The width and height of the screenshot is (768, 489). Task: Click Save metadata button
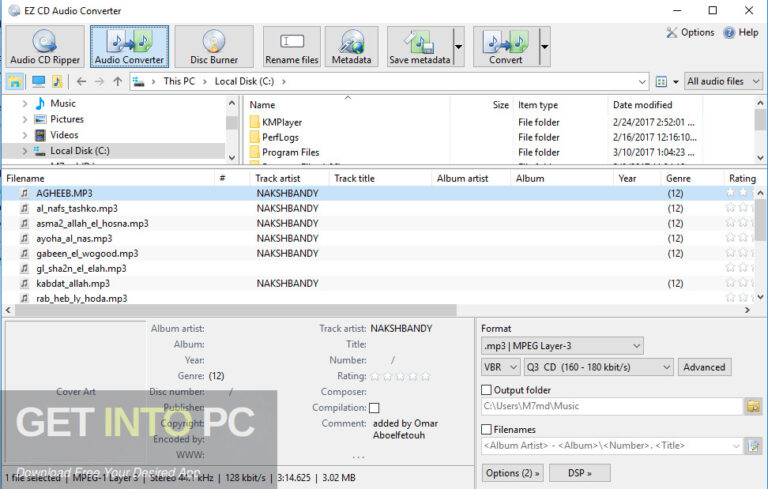pyautogui.click(x=420, y=47)
